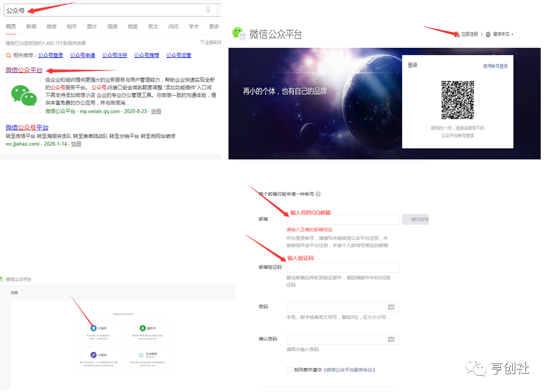Select the green 服务号 account type icon

click(x=142, y=328)
